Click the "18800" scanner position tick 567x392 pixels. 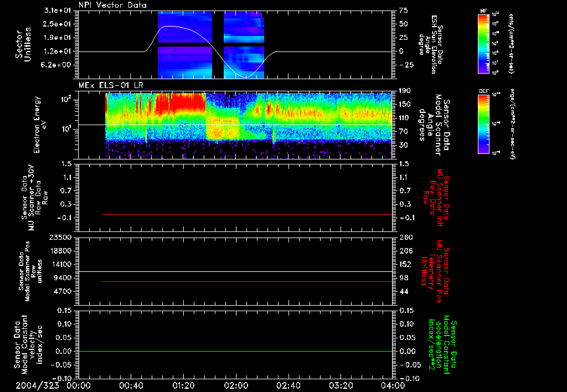(60, 251)
